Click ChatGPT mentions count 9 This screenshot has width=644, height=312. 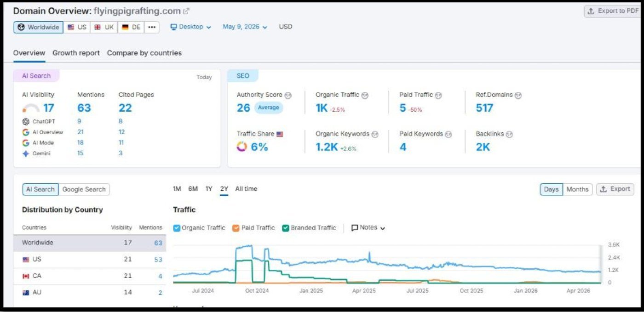pos(79,121)
